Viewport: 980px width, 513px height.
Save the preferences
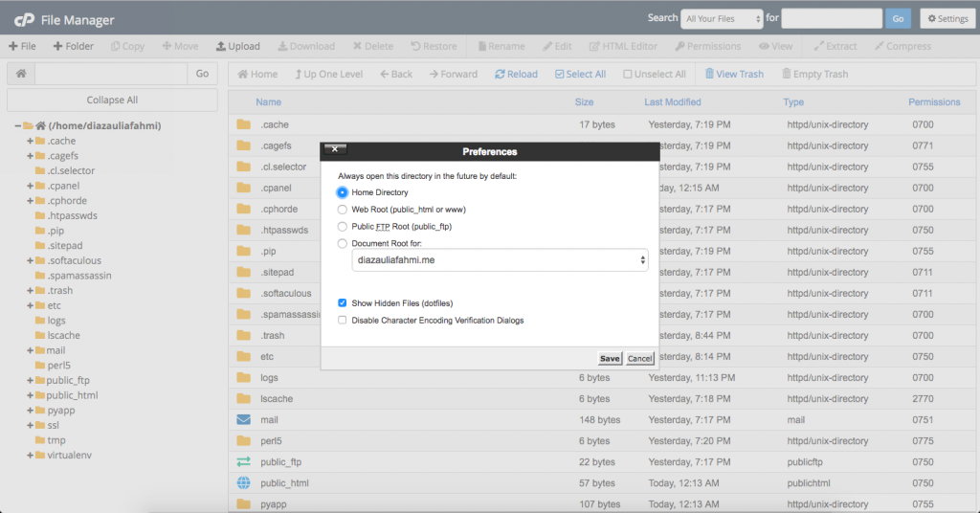pos(610,359)
